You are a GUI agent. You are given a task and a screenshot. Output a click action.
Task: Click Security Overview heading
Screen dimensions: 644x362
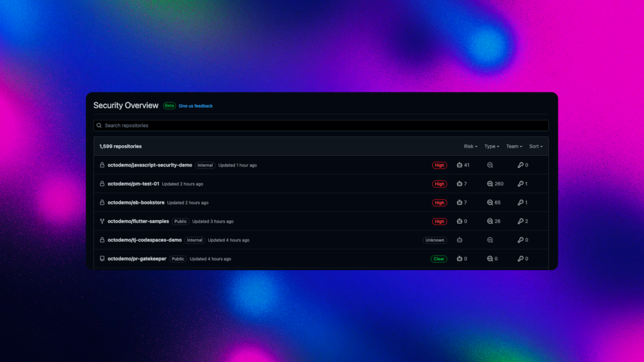point(126,106)
